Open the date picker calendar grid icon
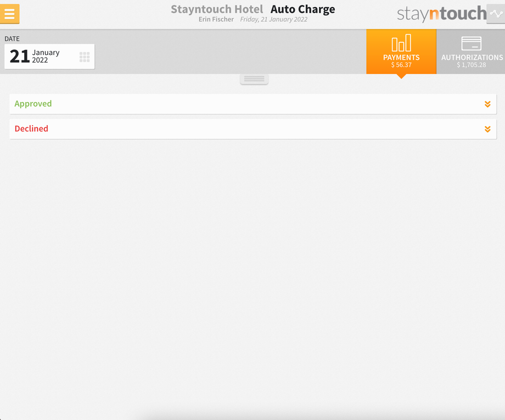 tap(85, 57)
